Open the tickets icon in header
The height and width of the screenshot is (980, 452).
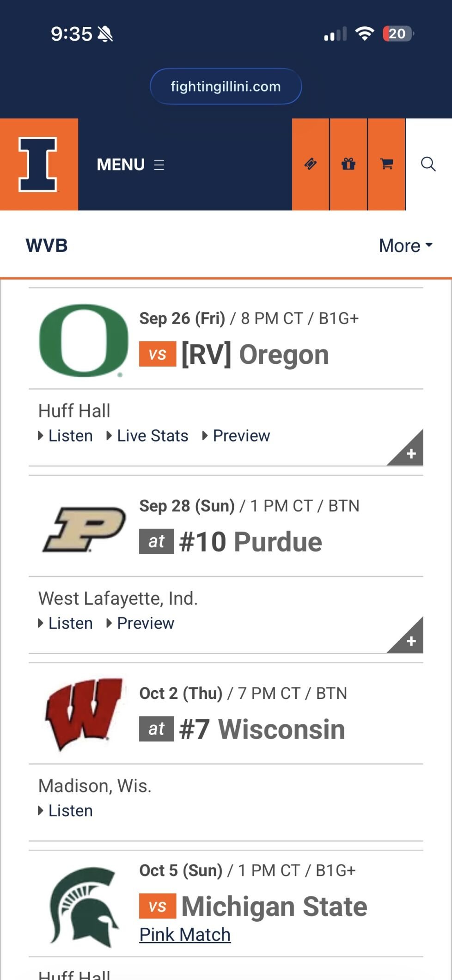click(x=311, y=164)
